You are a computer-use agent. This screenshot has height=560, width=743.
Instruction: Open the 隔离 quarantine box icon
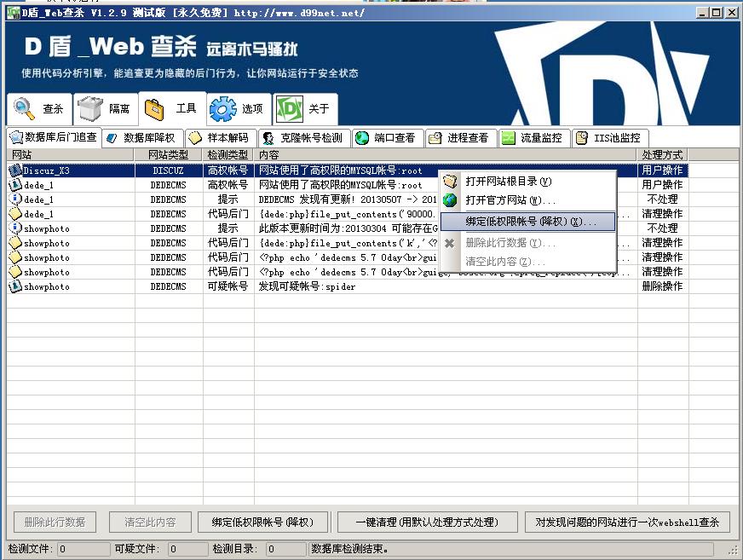click(x=90, y=108)
